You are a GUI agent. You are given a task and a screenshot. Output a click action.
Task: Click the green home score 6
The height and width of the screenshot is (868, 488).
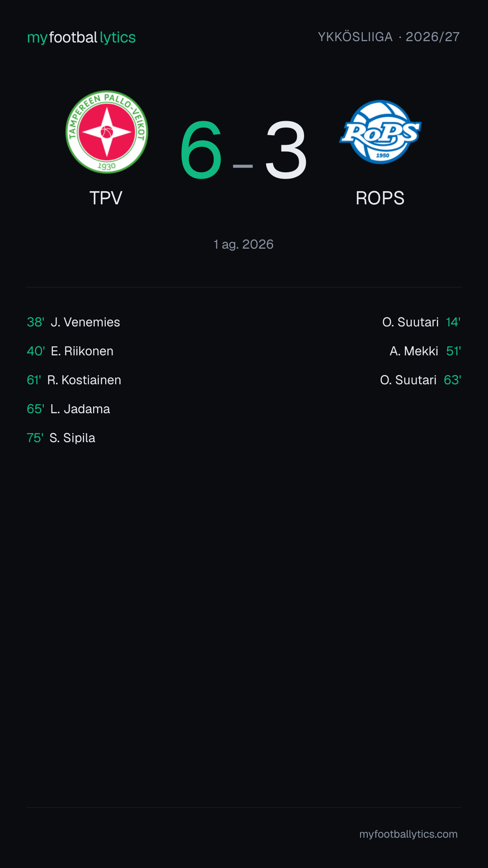click(201, 150)
